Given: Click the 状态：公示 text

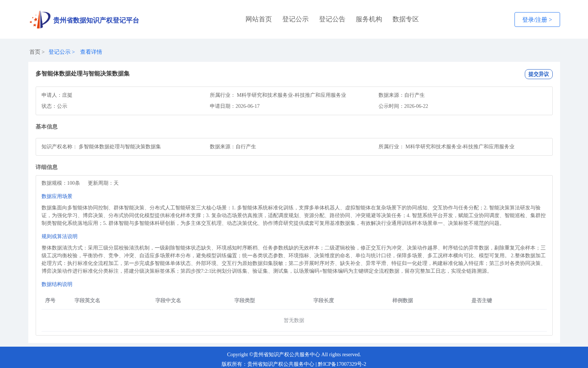Looking at the screenshot, I should [54, 106].
